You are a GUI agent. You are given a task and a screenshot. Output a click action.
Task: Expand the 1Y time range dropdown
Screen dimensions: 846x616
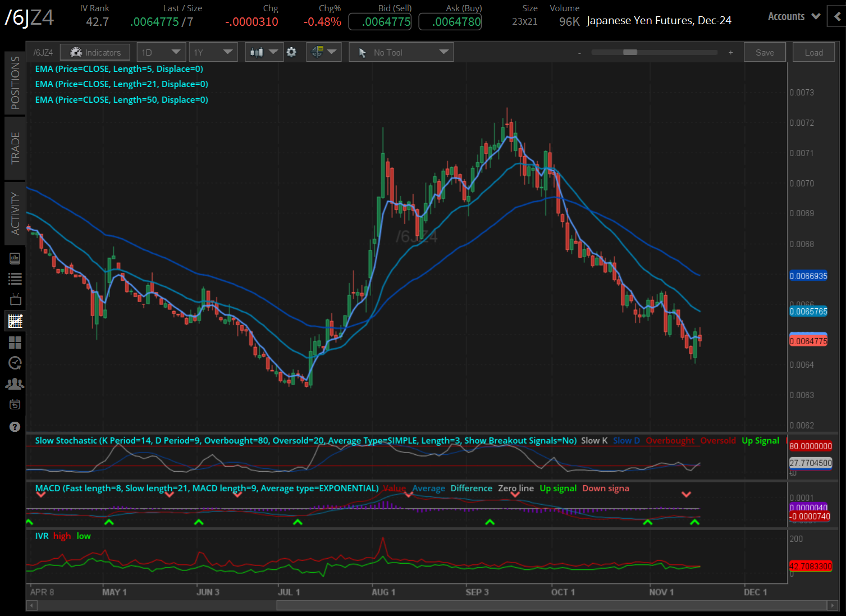pos(213,52)
